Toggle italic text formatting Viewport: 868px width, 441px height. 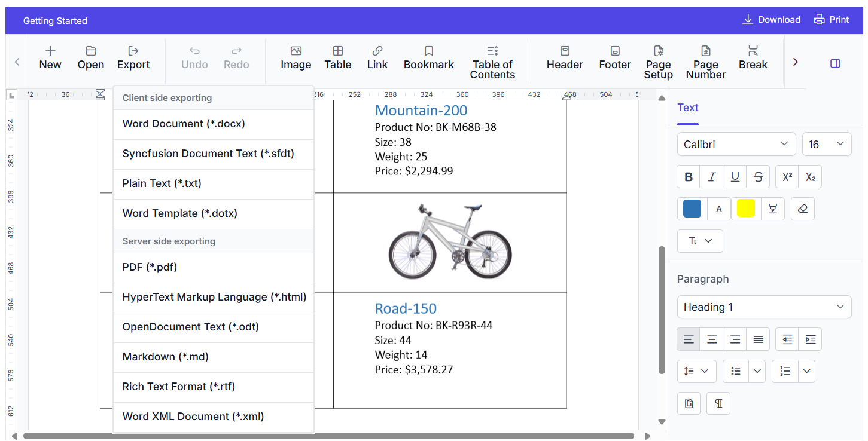(712, 177)
